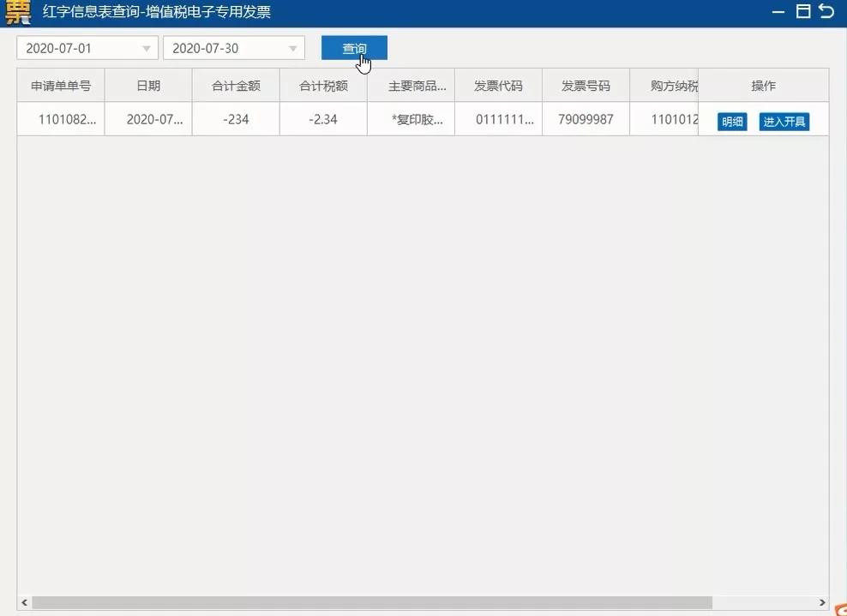Screen dimensions: 847x616
Task: Click the restore window icon
Action: pos(802,12)
